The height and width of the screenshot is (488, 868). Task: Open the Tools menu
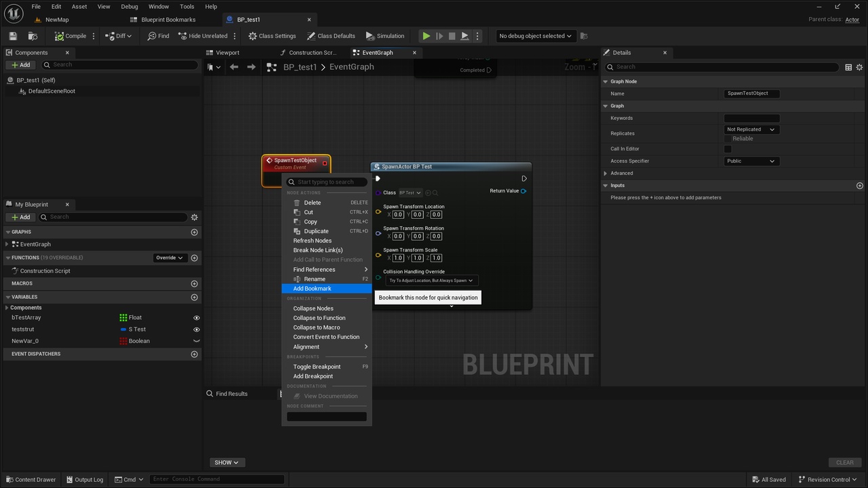point(187,6)
